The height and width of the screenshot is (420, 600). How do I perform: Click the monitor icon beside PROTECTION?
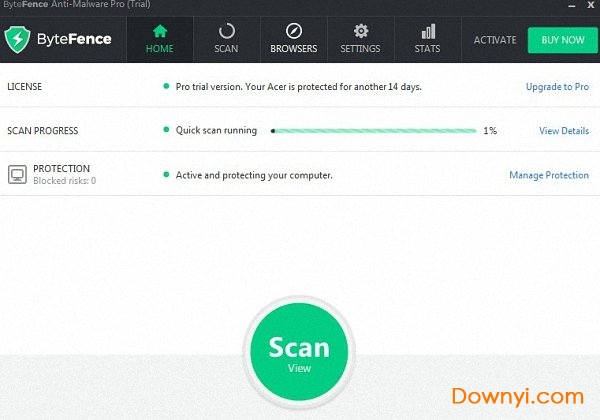[17, 174]
